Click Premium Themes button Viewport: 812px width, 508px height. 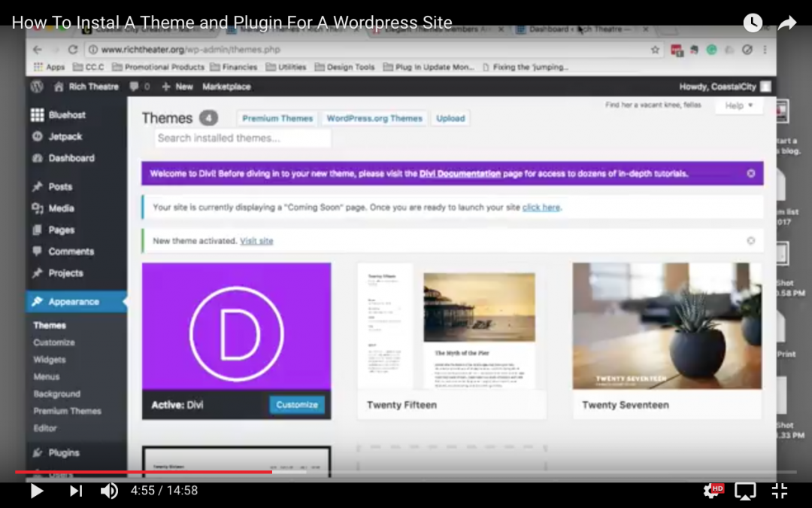(277, 118)
